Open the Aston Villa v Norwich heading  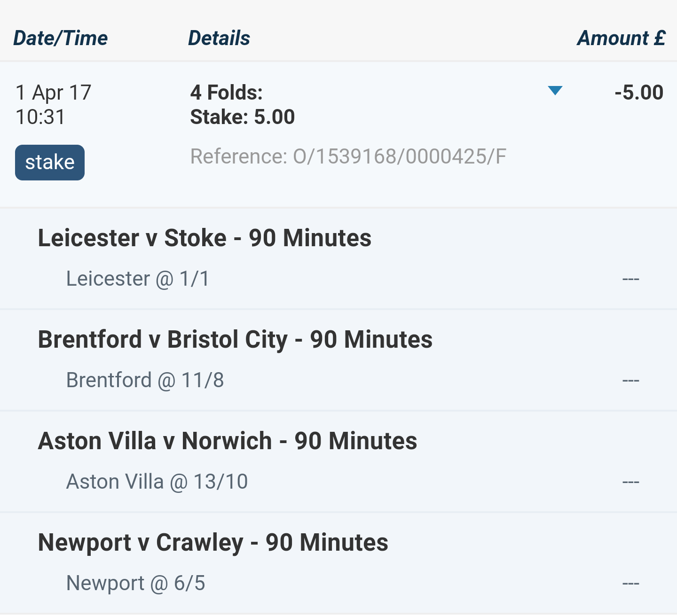point(228,441)
